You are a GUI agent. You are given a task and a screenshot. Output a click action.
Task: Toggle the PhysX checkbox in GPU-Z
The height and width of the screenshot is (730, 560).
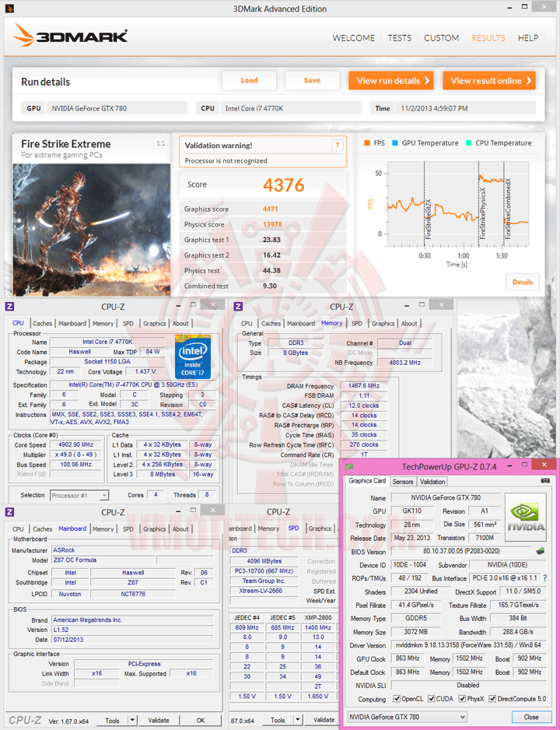click(462, 699)
